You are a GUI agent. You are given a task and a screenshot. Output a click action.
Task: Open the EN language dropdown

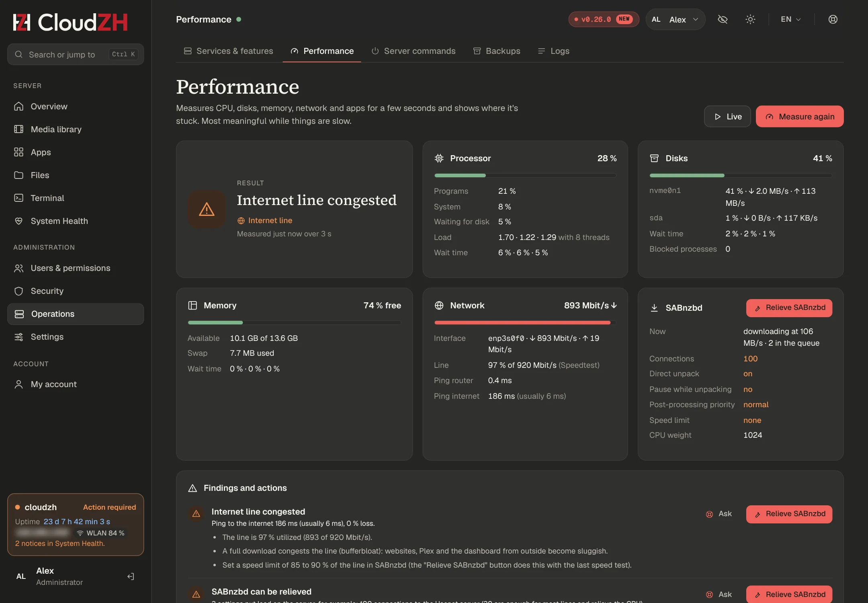point(790,19)
